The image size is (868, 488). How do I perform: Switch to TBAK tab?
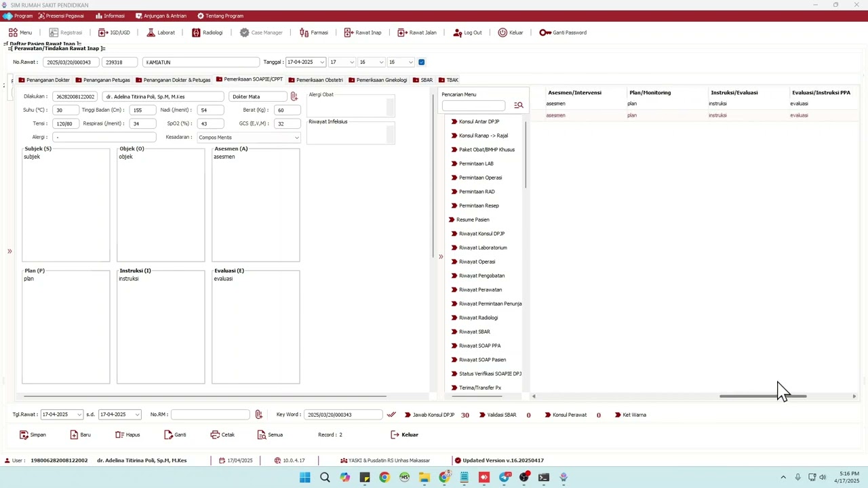pyautogui.click(x=448, y=80)
